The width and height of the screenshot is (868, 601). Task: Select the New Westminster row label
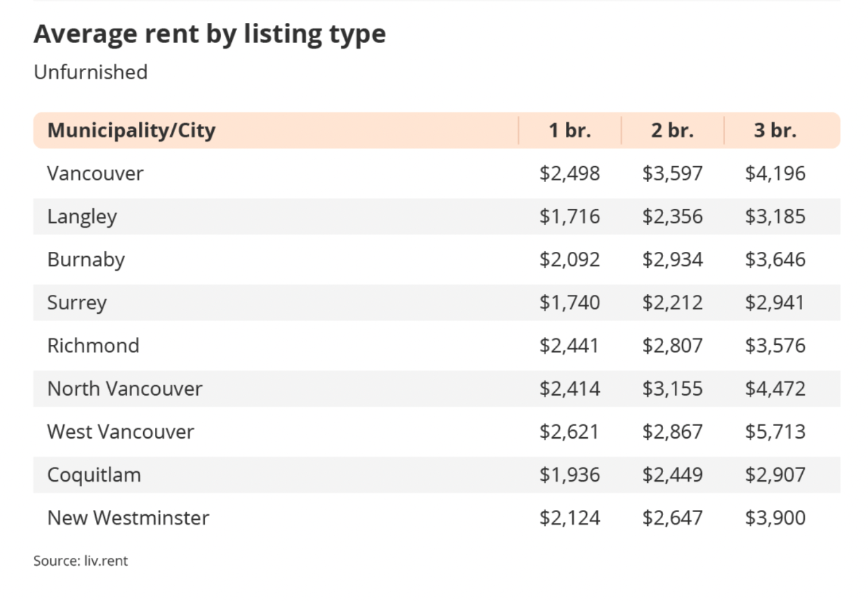pos(128,517)
